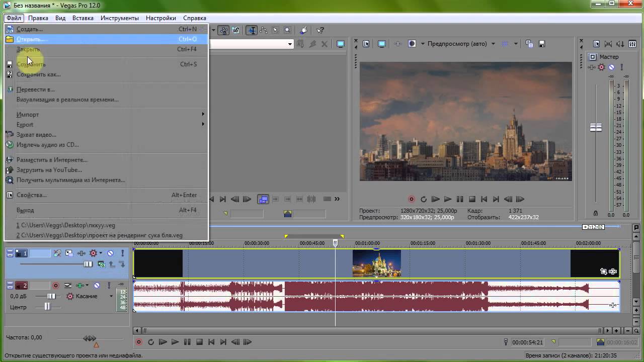Click Play button under video preview

[448, 199]
